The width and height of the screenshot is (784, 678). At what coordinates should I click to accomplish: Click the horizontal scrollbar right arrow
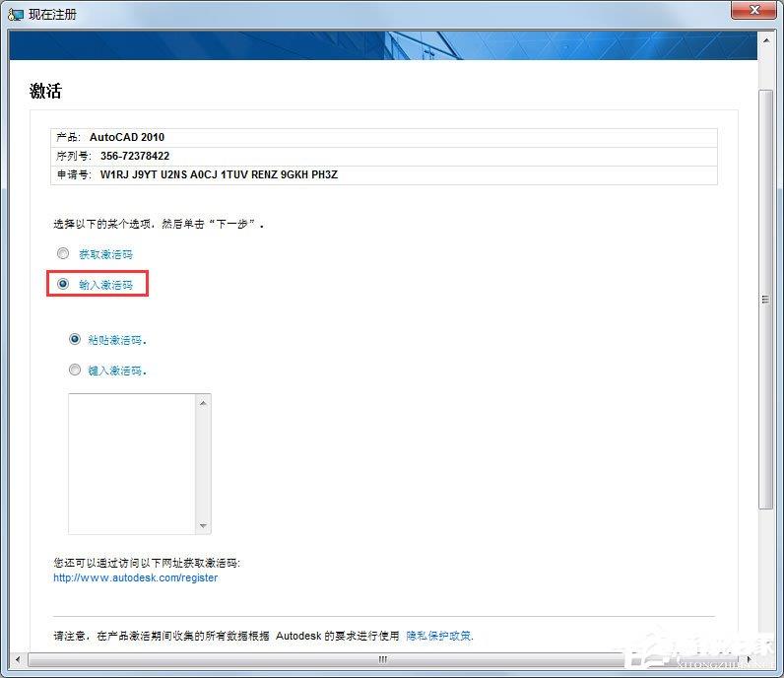749,659
